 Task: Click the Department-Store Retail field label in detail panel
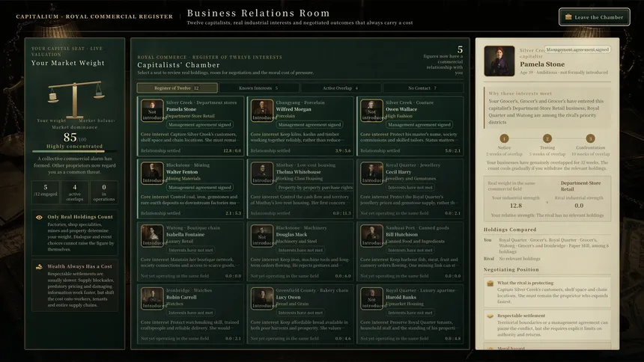pos(580,186)
